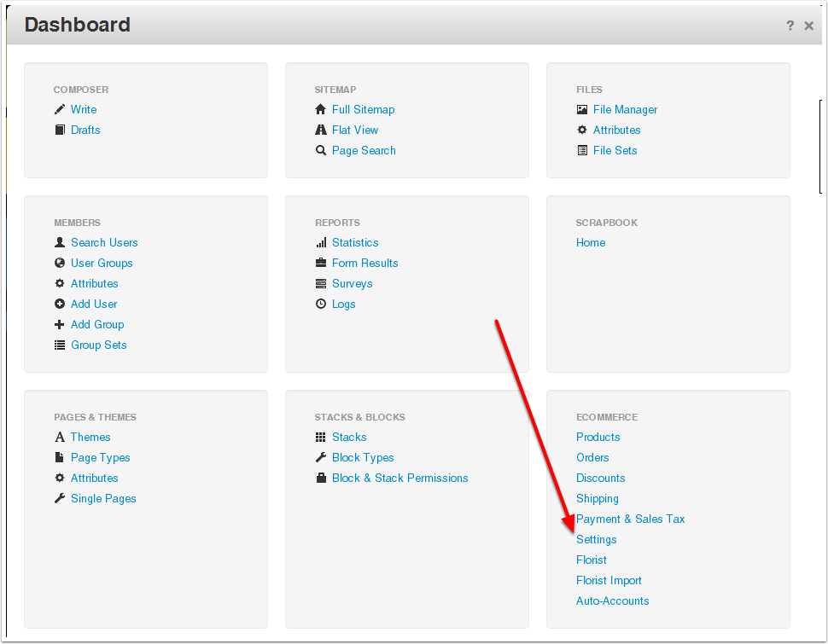Click the bar chart icon for Statistics
Viewport: 828px width, 644px height.
coord(321,242)
